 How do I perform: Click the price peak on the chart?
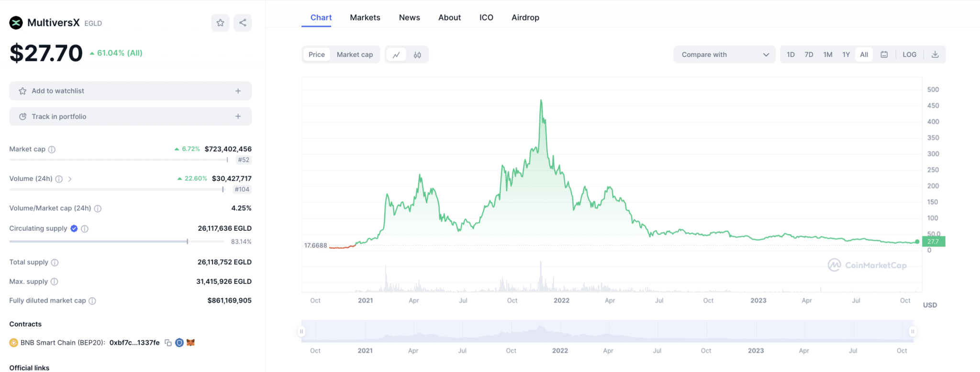541,100
